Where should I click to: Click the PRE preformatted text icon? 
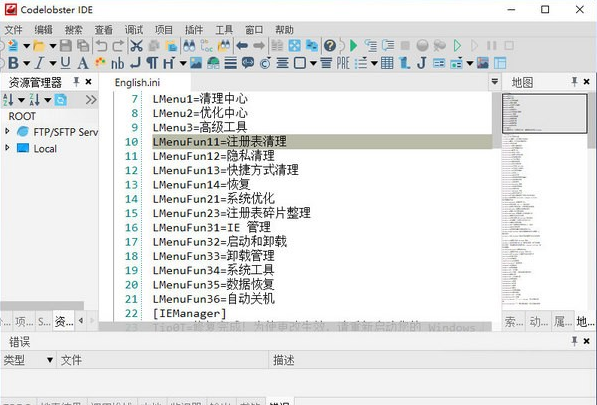[x=343, y=63]
